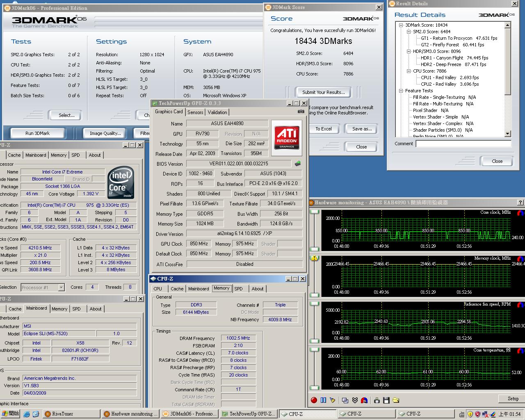Open the Windows Start button

pos(11,414)
